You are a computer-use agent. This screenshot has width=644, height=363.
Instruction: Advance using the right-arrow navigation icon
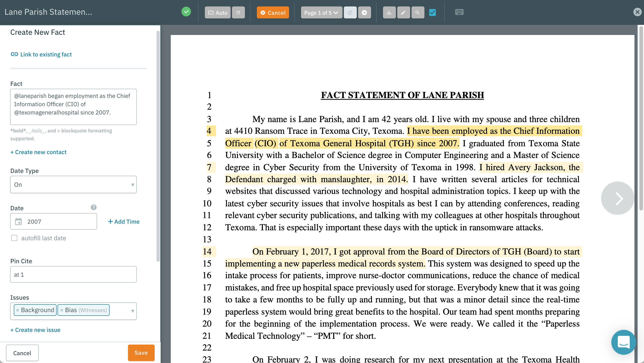coord(365,12)
